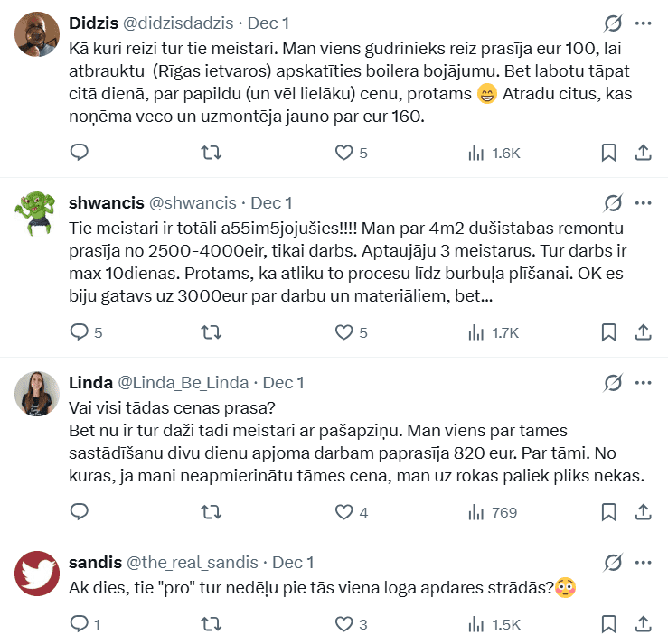Repost the tweet by shwancis
The image size is (668, 644).
coord(212,332)
